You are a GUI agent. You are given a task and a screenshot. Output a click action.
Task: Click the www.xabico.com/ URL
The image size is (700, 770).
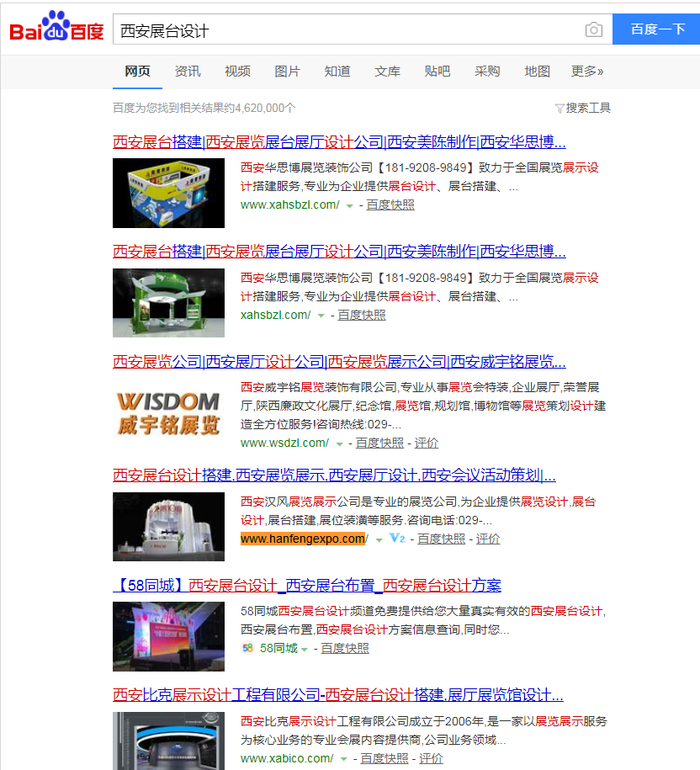click(287, 758)
